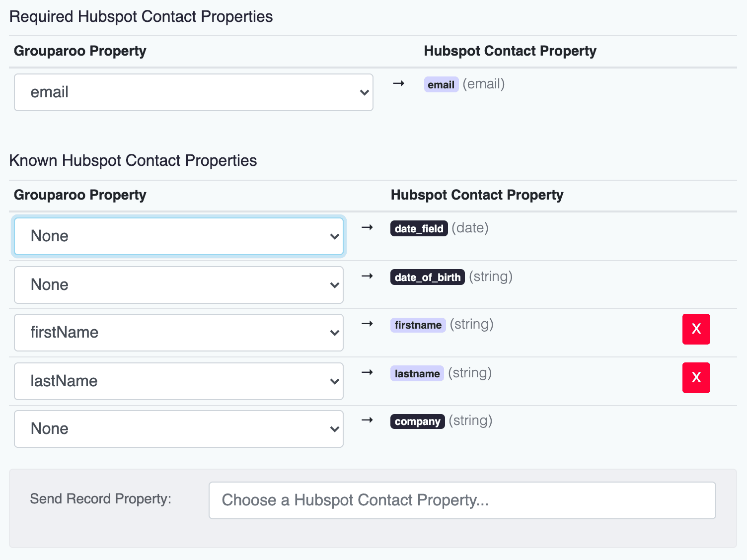The height and width of the screenshot is (560, 747).
Task: Click the lastname property badge
Action: 417,374
